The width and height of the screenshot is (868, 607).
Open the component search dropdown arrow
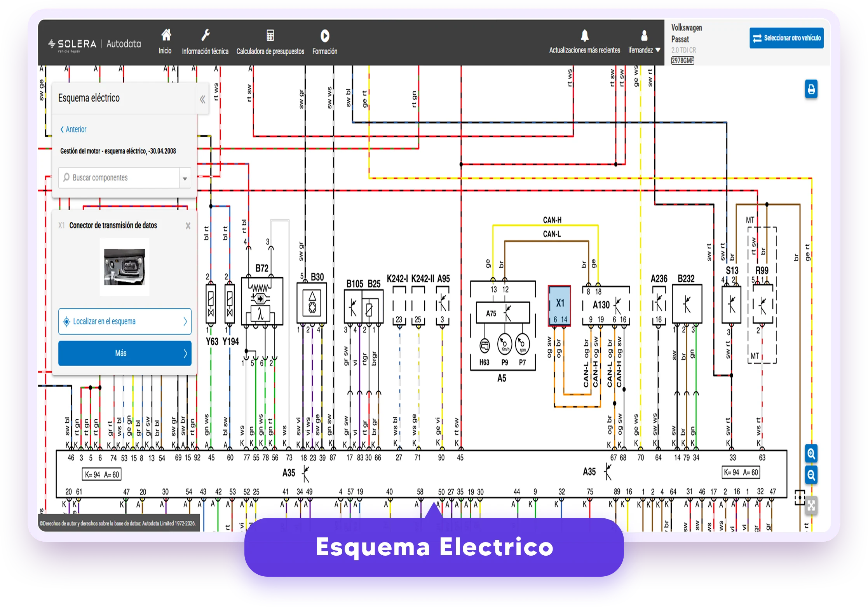coord(185,178)
